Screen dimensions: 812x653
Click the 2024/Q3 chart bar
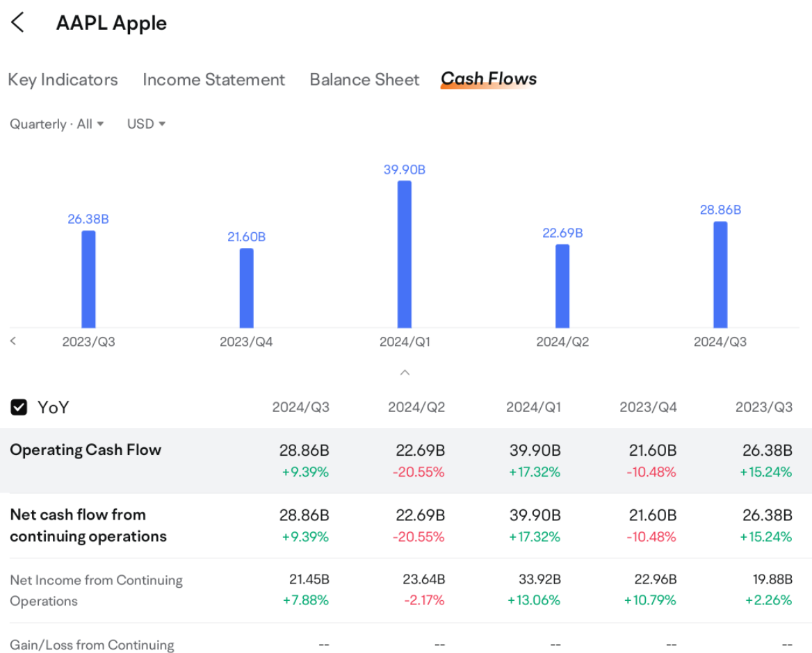[720, 275]
